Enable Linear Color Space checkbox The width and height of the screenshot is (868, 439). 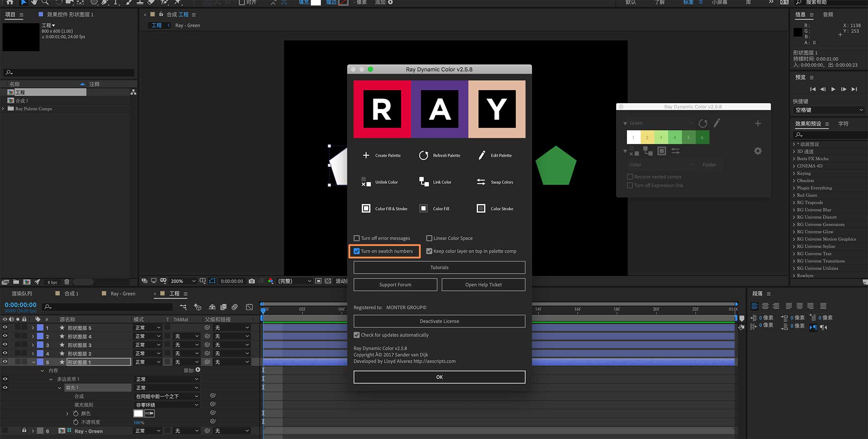[x=429, y=238]
